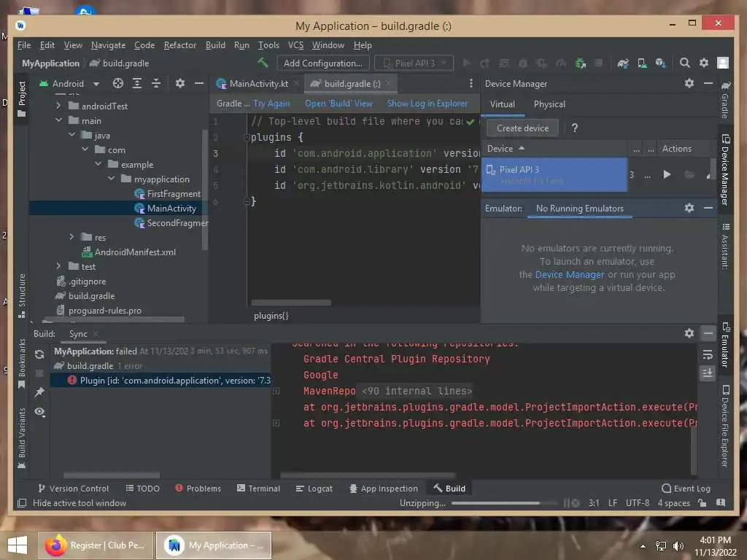This screenshot has width=747, height=560.
Task: Open the Tools menu
Action: pyautogui.click(x=268, y=45)
